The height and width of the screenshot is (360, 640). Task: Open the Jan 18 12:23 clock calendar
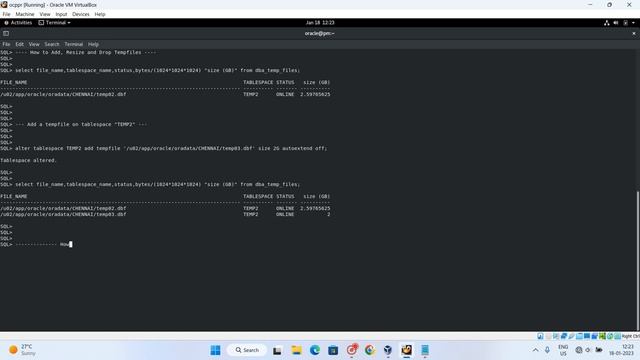click(x=320, y=23)
